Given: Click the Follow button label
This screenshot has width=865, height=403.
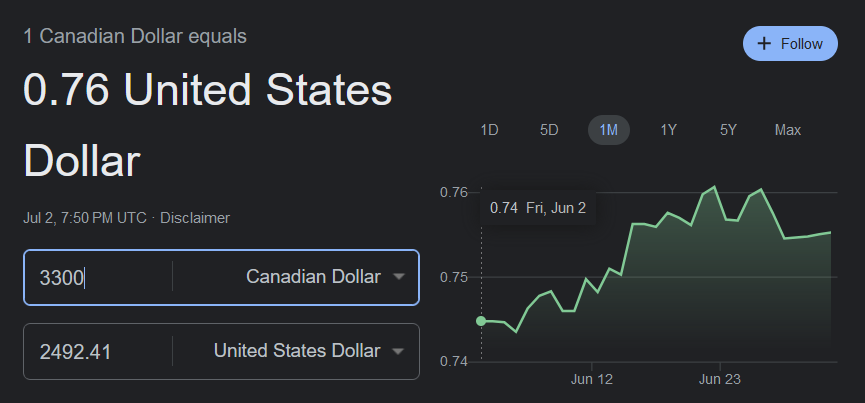Looking at the screenshot, I should click(x=802, y=44).
